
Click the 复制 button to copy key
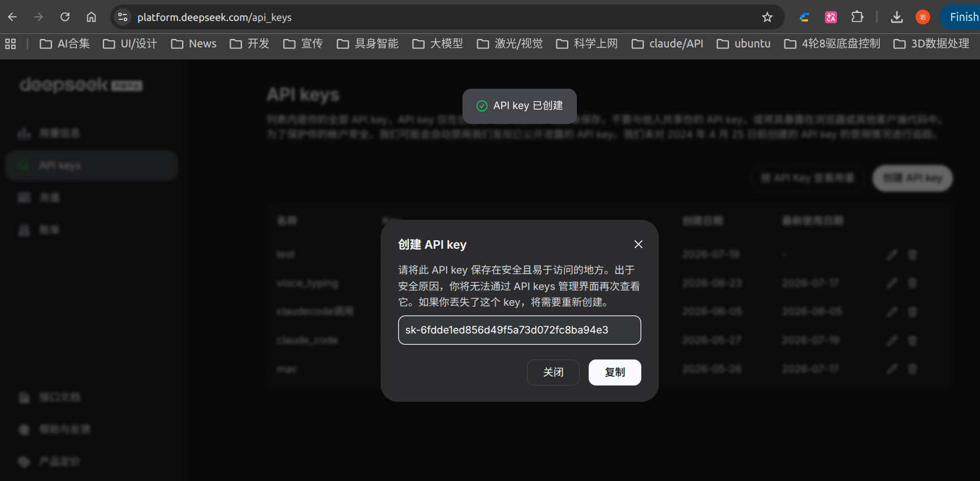click(615, 372)
